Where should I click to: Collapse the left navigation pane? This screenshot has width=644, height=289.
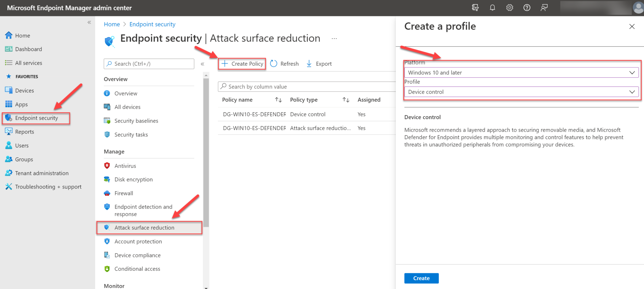point(89,22)
